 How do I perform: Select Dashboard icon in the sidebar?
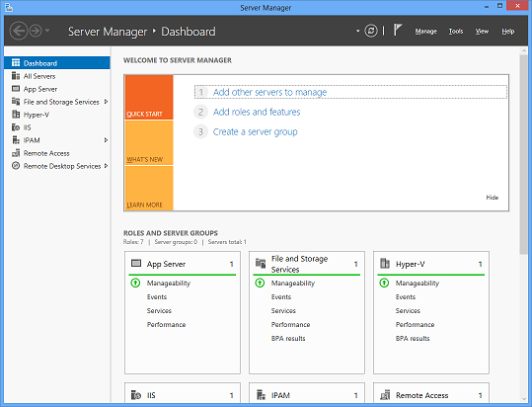(16, 63)
